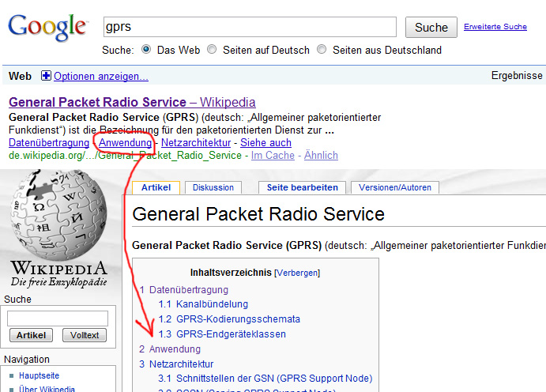Open the Seite bearbeiten tab
The height and width of the screenshot is (392, 546).
[x=303, y=187]
